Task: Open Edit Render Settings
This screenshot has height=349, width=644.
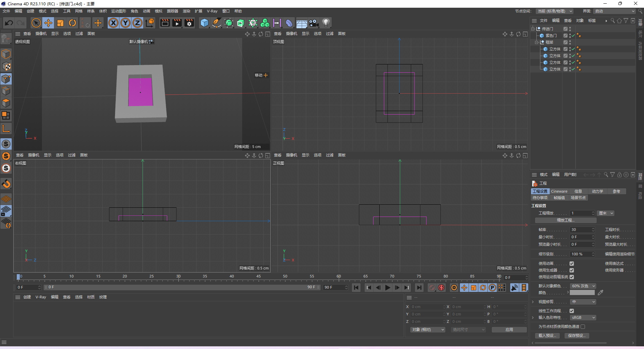Action: (x=189, y=23)
